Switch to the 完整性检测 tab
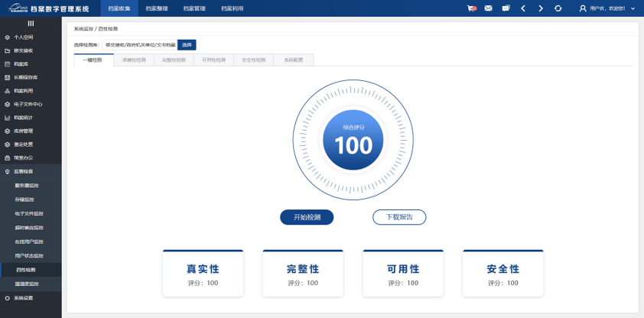The image size is (644, 318). click(174, 60)
